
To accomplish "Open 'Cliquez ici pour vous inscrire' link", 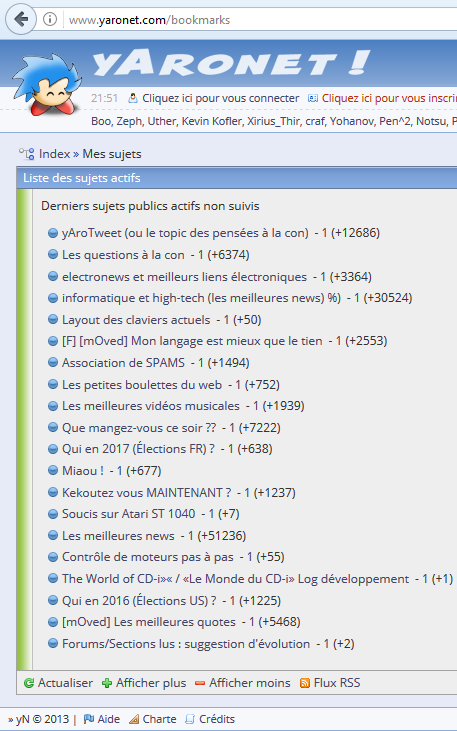I will pyautogui.click(x=389, y=98).
